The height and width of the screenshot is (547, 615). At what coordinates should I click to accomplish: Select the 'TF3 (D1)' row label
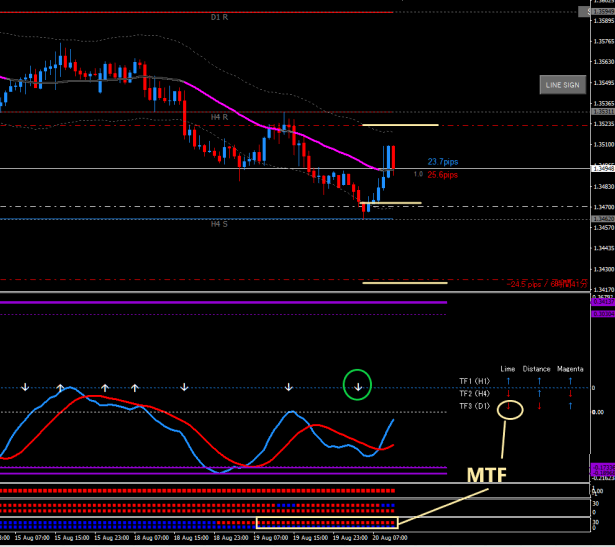[x=475, y=406]
